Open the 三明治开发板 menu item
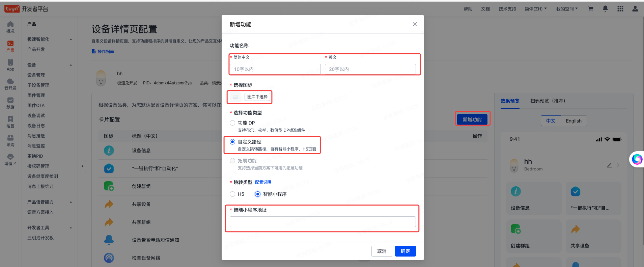 (40, 238)
